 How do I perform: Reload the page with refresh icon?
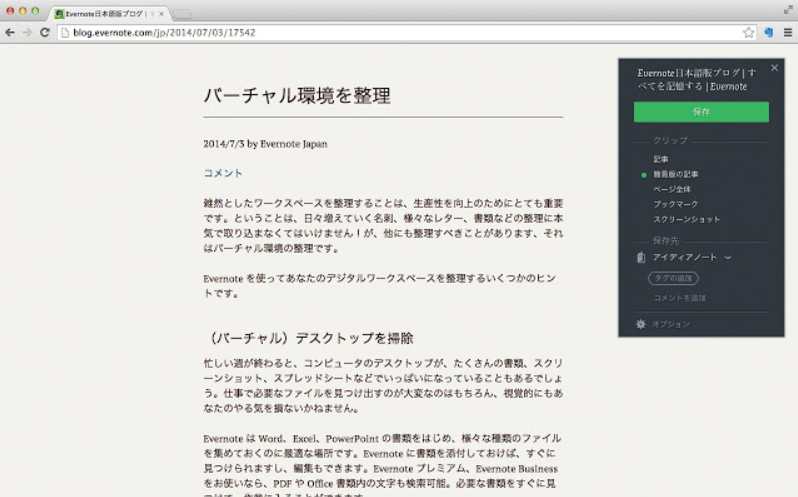[x=45, y=33]
